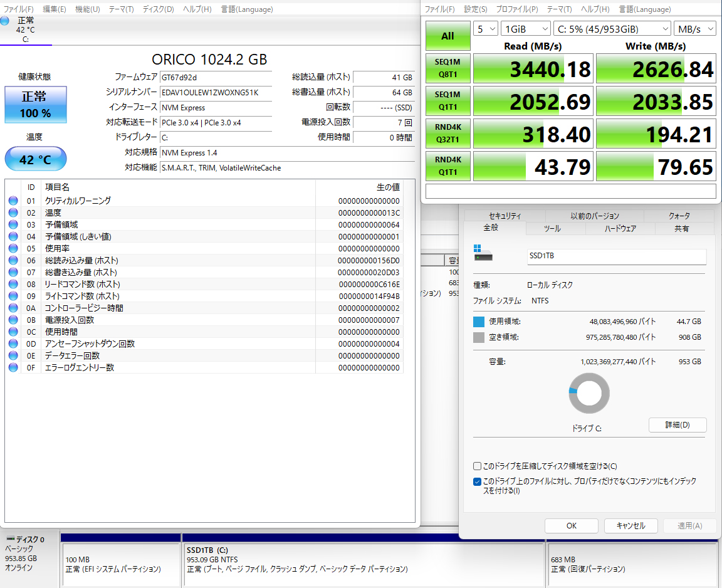Switch to the 以前のバージョン tab

594,216
